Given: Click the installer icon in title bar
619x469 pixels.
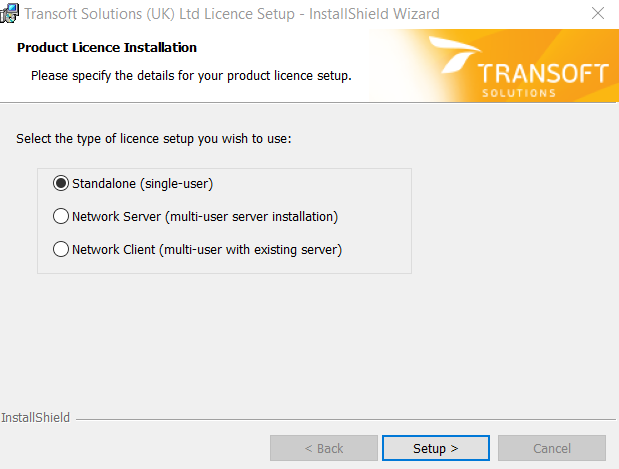Looking at the screenshot, I should coord(9,13).
